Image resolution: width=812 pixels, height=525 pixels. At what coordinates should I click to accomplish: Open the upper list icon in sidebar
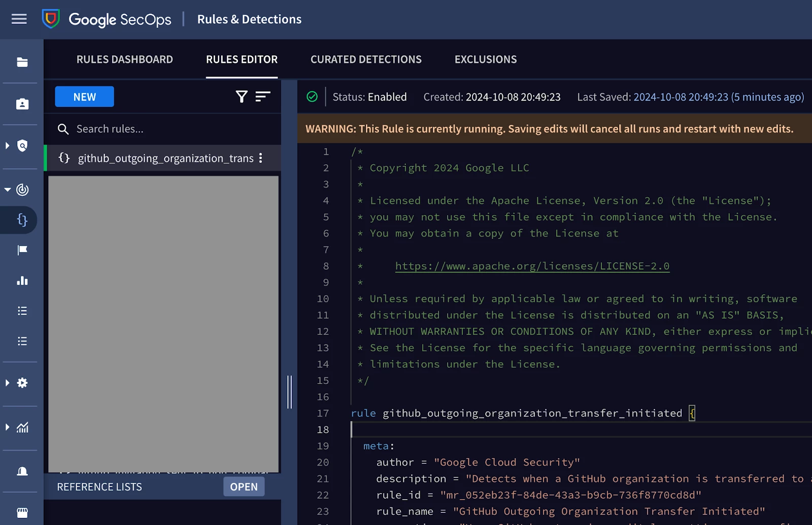[x=22, y=311]
